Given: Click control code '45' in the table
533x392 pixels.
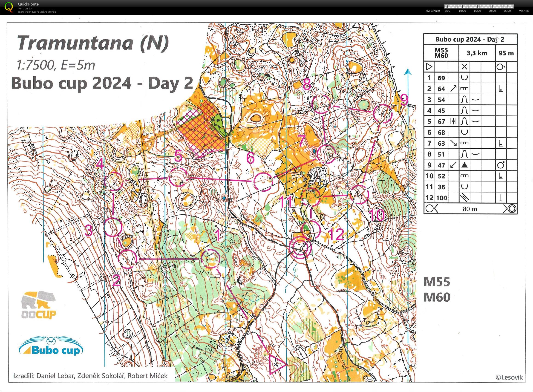Looking at the screenshot, I should pos(441,111).
